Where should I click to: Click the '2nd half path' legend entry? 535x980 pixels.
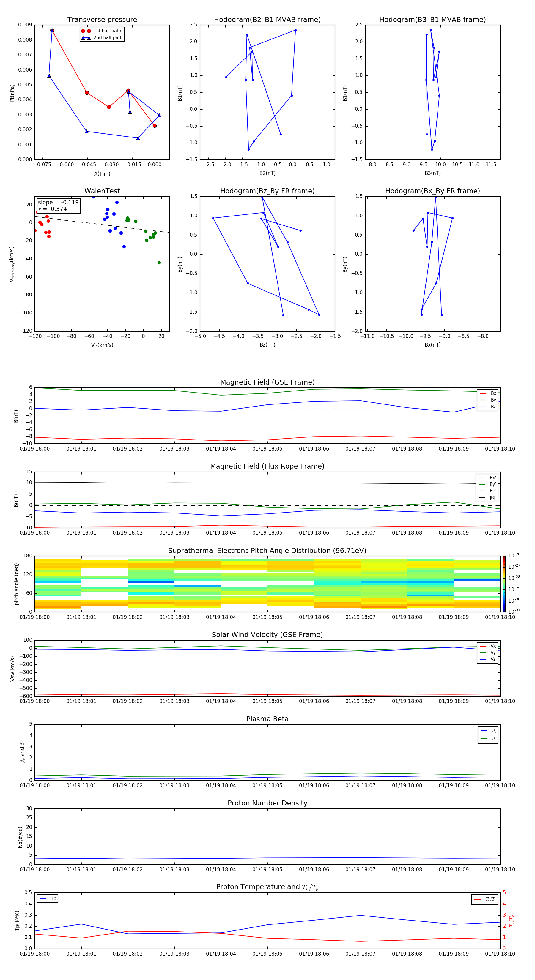coord(102,38)
